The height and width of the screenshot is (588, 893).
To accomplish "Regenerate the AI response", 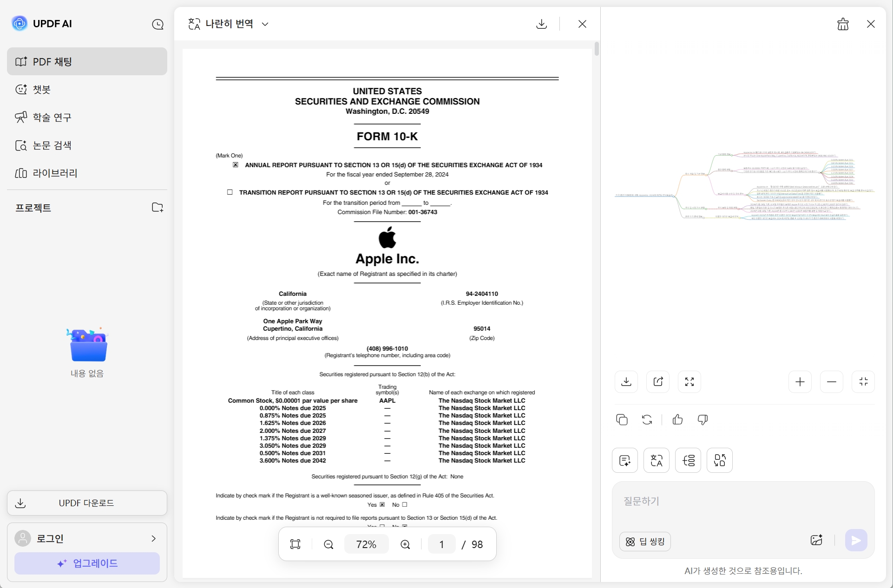I will tap(647, 419).
